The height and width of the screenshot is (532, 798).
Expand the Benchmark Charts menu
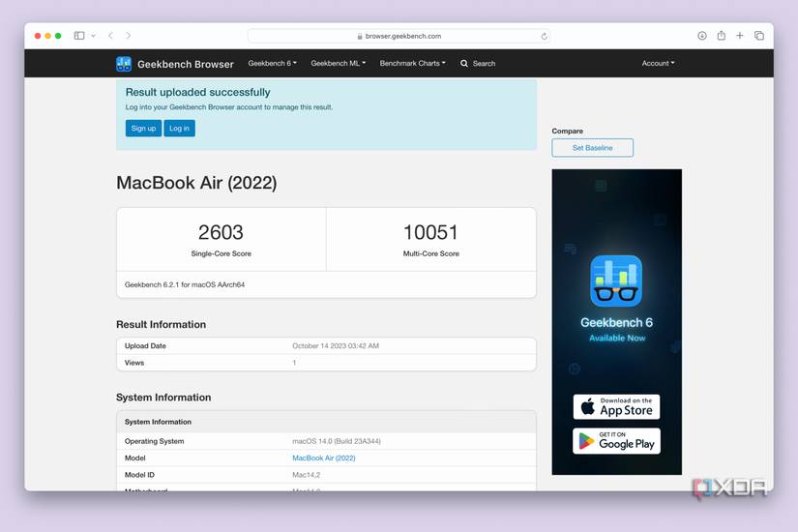tap(412, 63)
